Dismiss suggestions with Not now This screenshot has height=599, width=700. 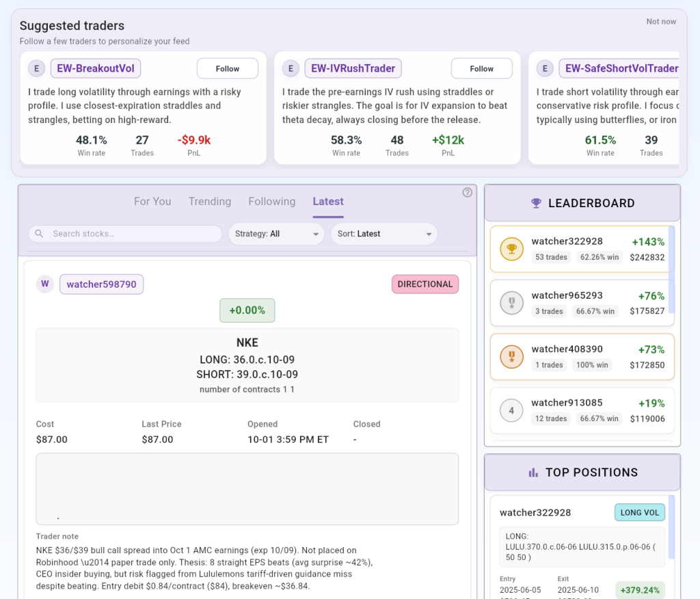(661, 21)
